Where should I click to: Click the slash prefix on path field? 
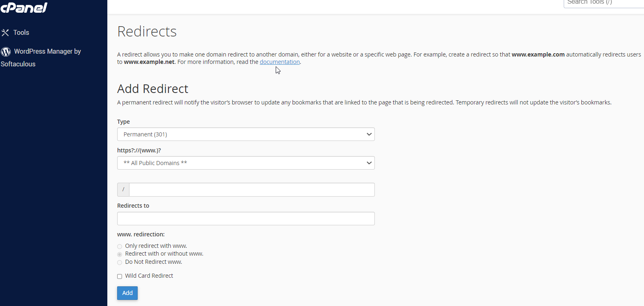point(123,190)
